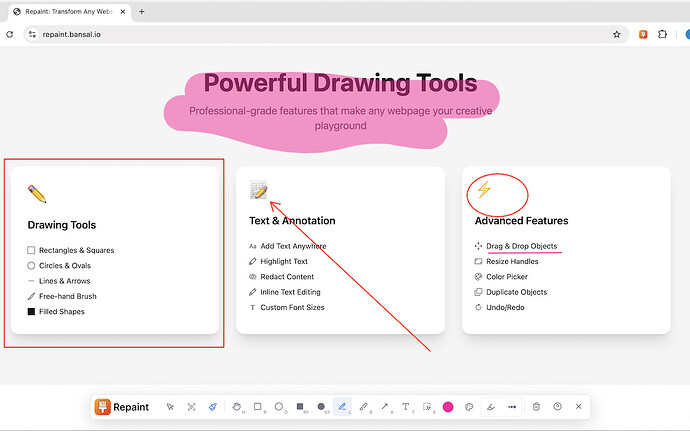Click the Repaint extension icon in the browser toolbar

click(x=643, y=34)
